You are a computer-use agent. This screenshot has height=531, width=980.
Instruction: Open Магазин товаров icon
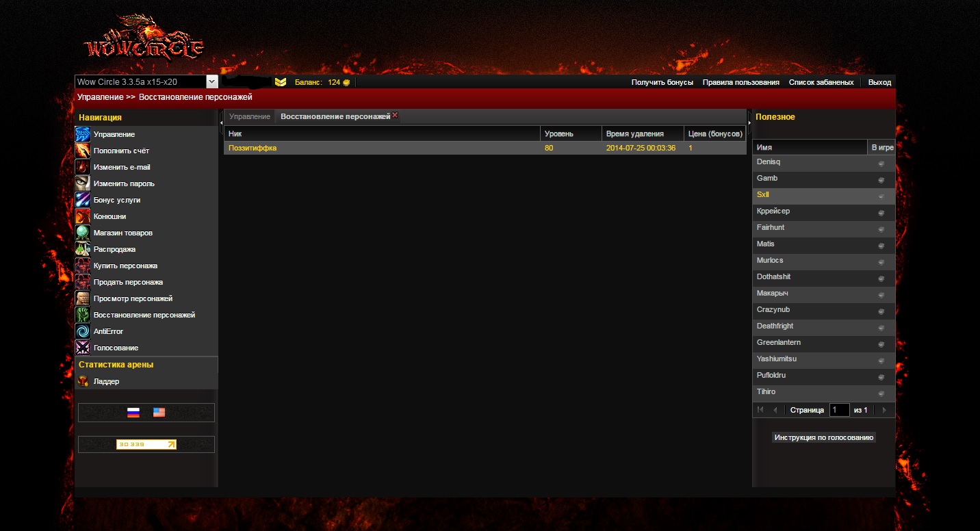(x=82, y=233)
